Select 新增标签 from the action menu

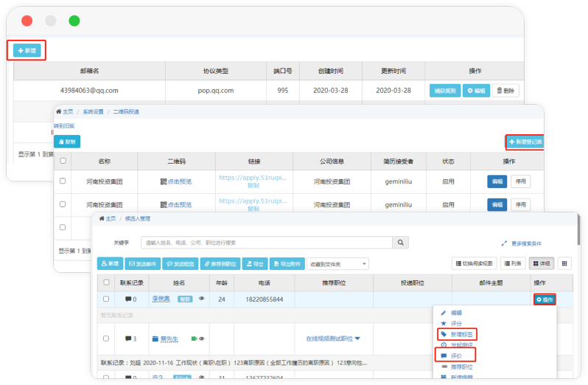(455, 334)
